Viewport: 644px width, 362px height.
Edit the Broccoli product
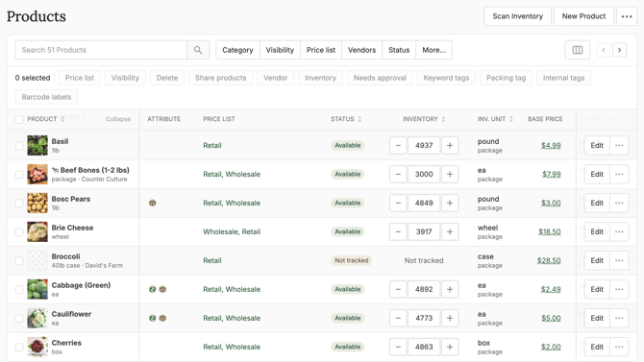(597, 260)
